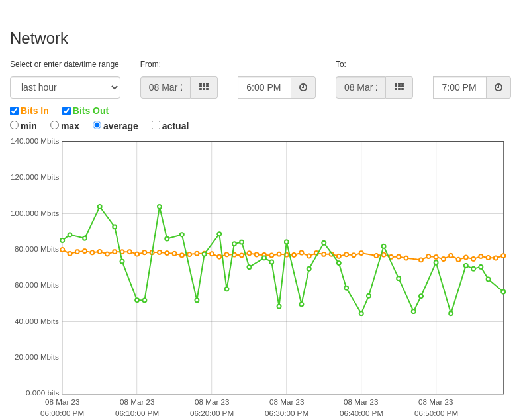Open the To date calendar grid icon
Screen dimensions: 521x420
tap(399, 87)
